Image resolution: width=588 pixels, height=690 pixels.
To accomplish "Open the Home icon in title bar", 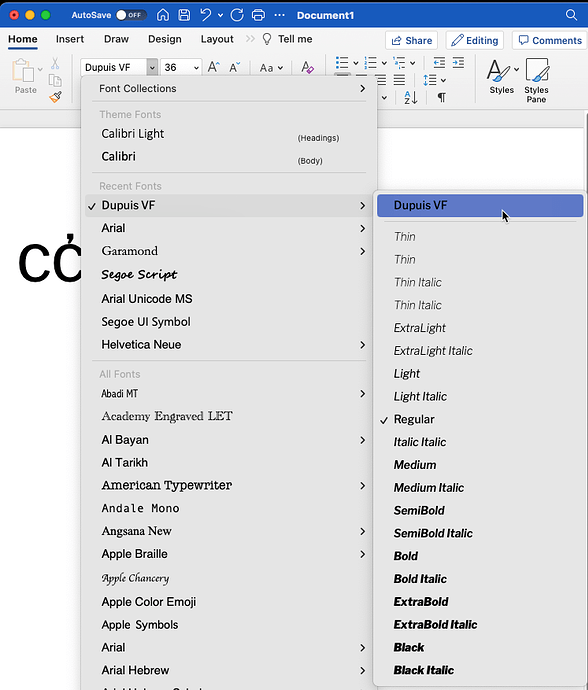I will point(163,15).
